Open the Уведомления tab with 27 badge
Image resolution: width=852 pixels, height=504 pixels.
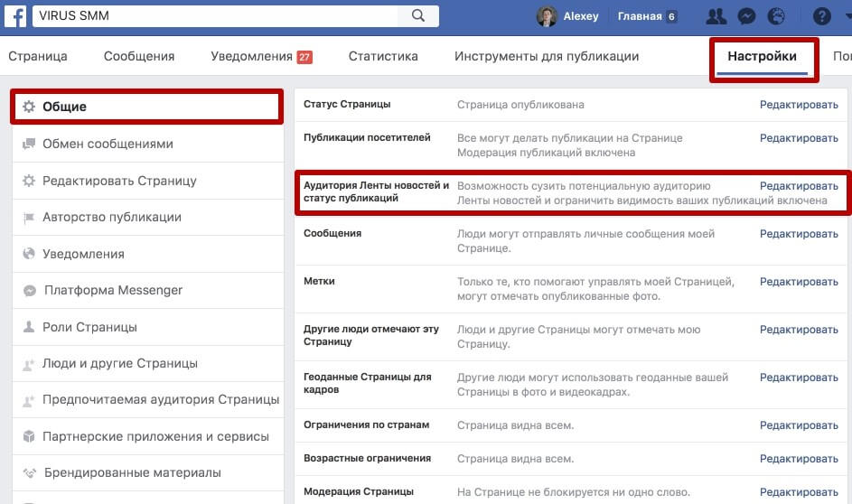tap(261, 56)
